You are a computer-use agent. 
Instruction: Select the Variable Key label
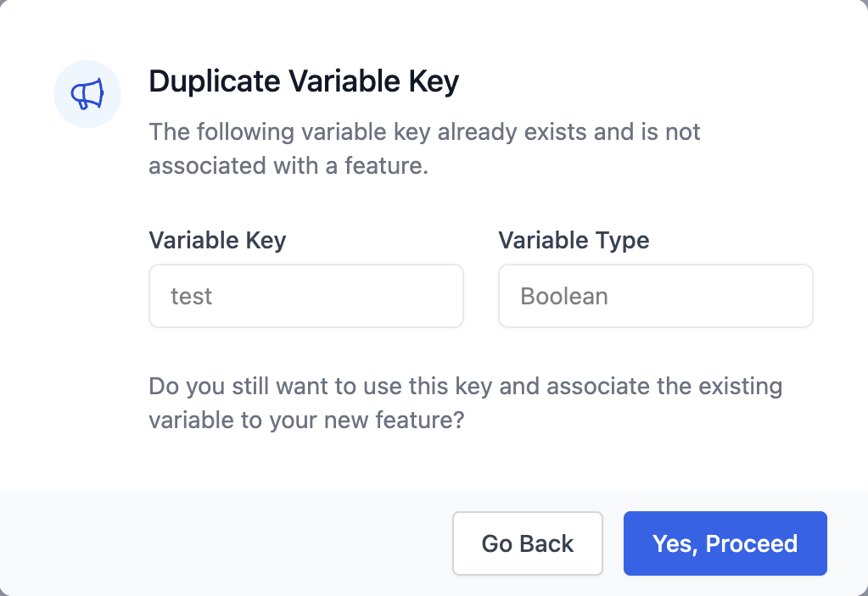tap(216, 240)
